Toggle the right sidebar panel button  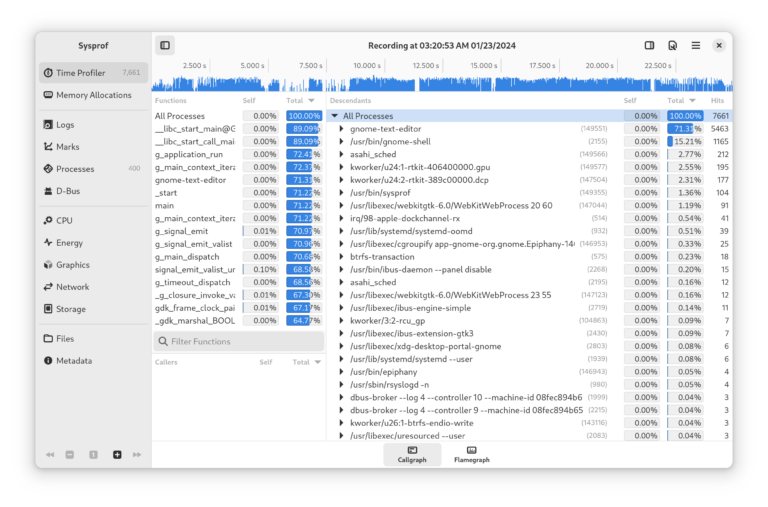(649, 46)
